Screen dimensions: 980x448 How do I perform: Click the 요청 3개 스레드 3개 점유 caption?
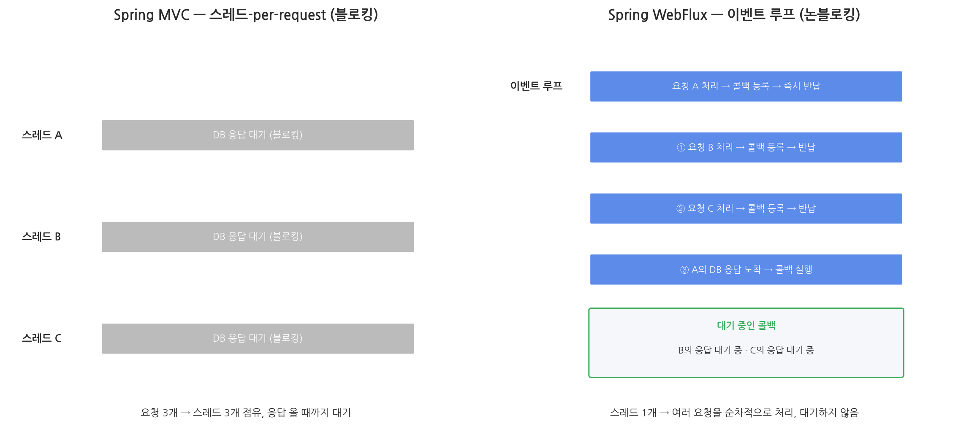point(246,413)
